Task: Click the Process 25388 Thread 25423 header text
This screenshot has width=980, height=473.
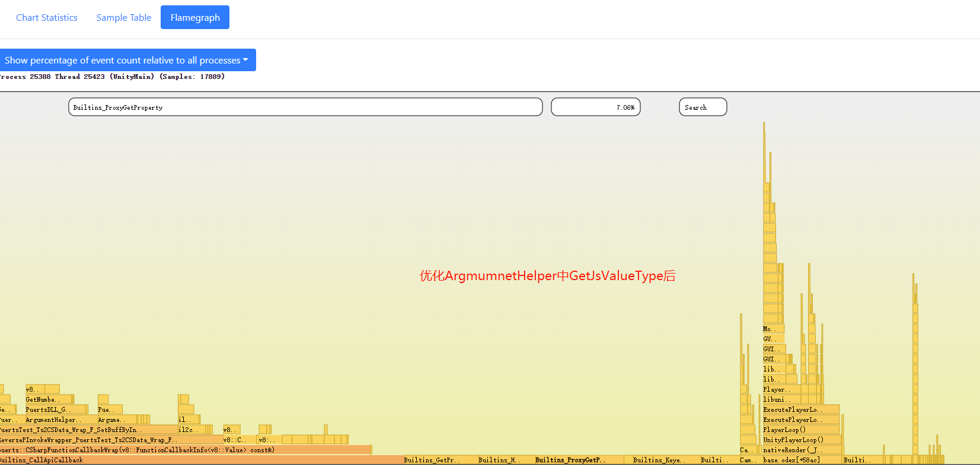Action: 111,77
